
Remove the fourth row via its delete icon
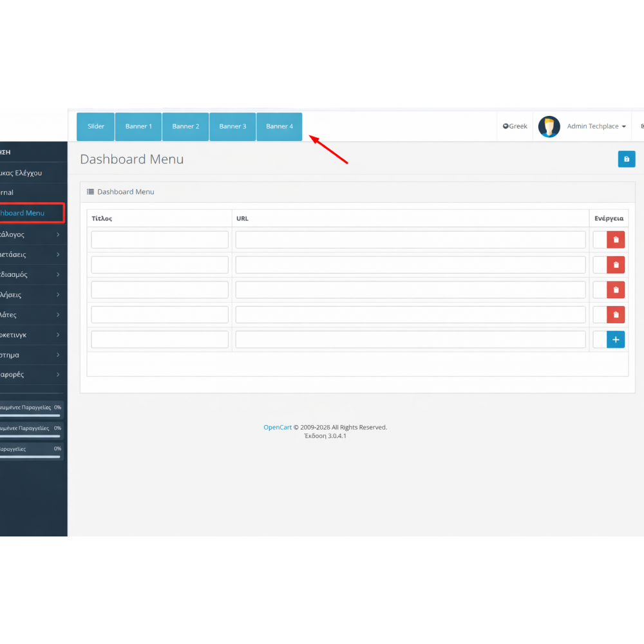pos(616,314)
